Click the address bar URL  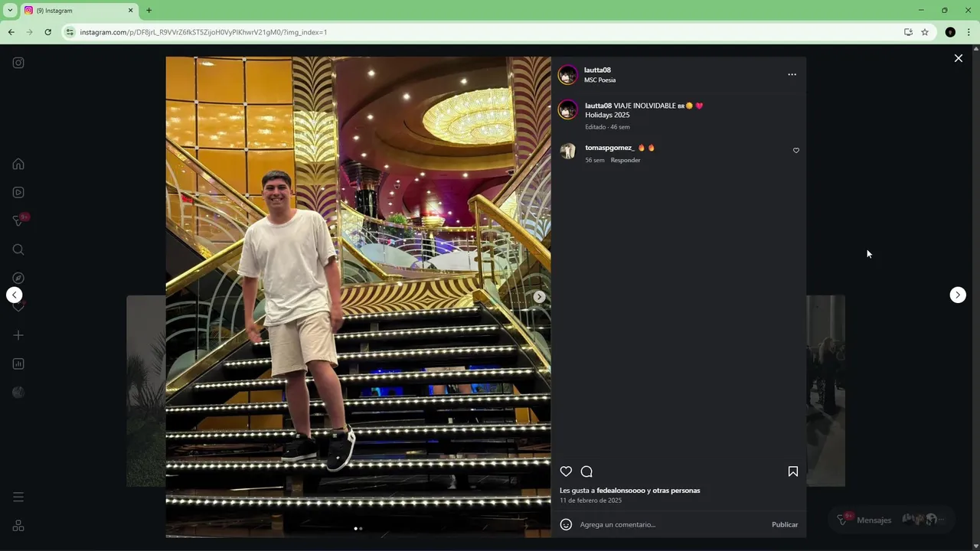point(203,32)
